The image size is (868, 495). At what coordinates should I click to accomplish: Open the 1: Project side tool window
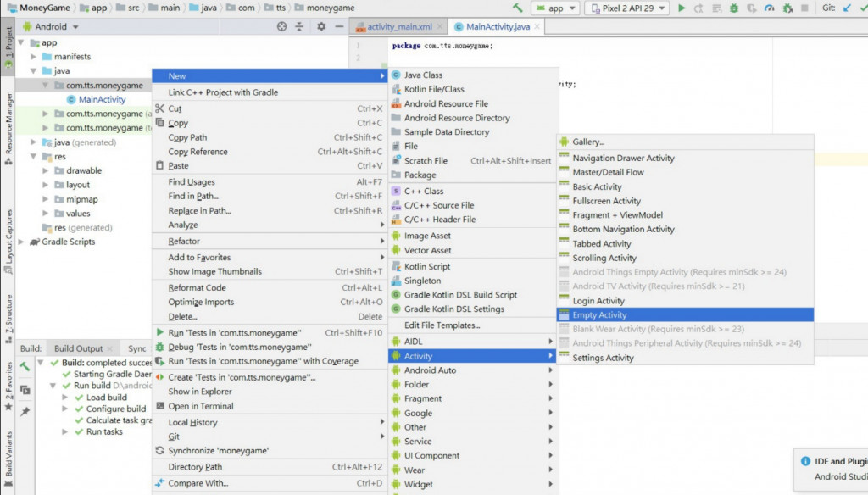click(8, 46)
